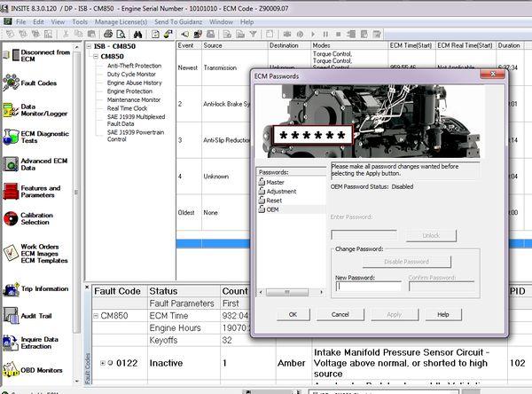Click Cancel in ECM Passwords dialog
The width and height of the screenshot is (532, 394).
tap(340, 314)
